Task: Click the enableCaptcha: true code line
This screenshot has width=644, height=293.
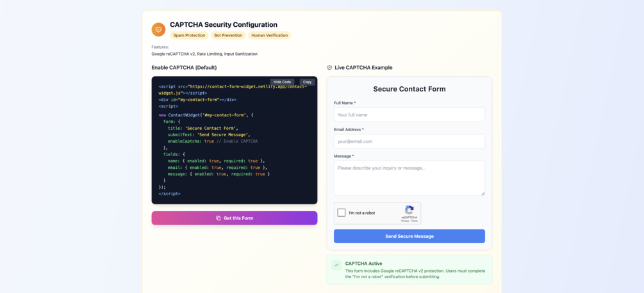Action: 213,141
